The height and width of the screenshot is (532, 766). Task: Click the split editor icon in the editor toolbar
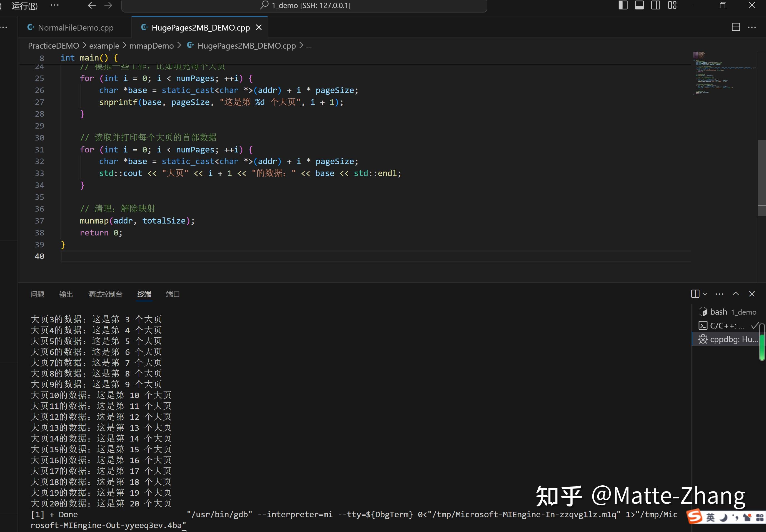[736, 27]
